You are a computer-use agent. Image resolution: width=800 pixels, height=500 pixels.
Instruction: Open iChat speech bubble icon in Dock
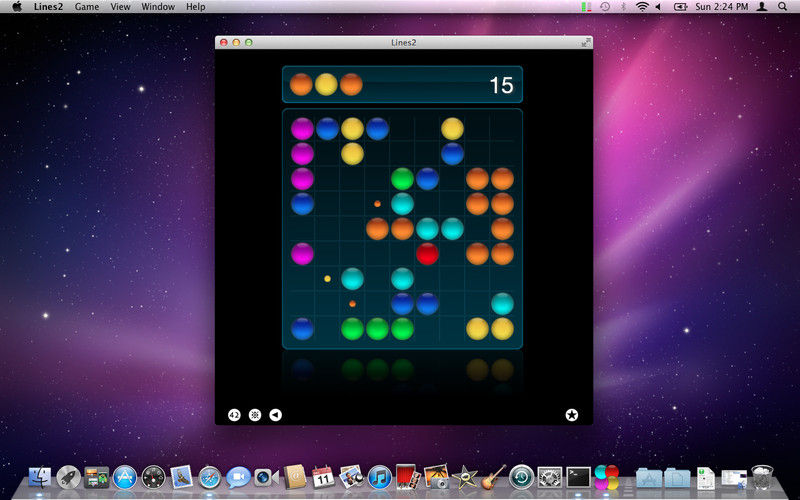point(238,478)
